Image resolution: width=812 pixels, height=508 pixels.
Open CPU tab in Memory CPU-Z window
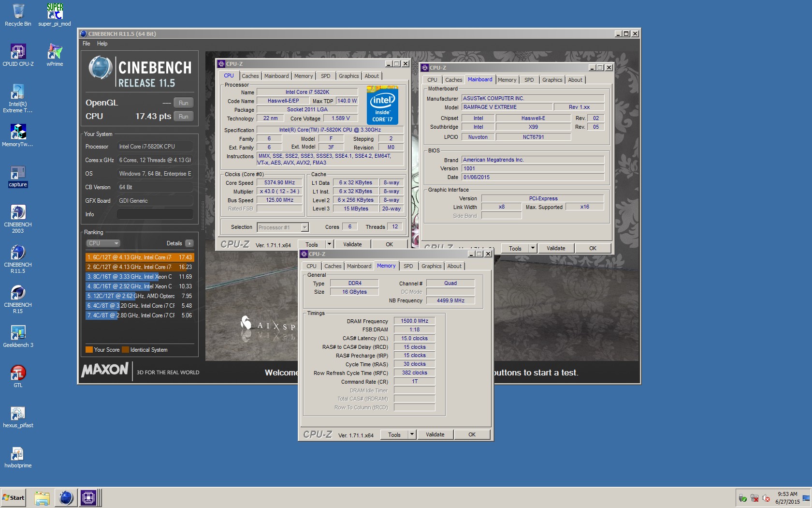[312, 266]
